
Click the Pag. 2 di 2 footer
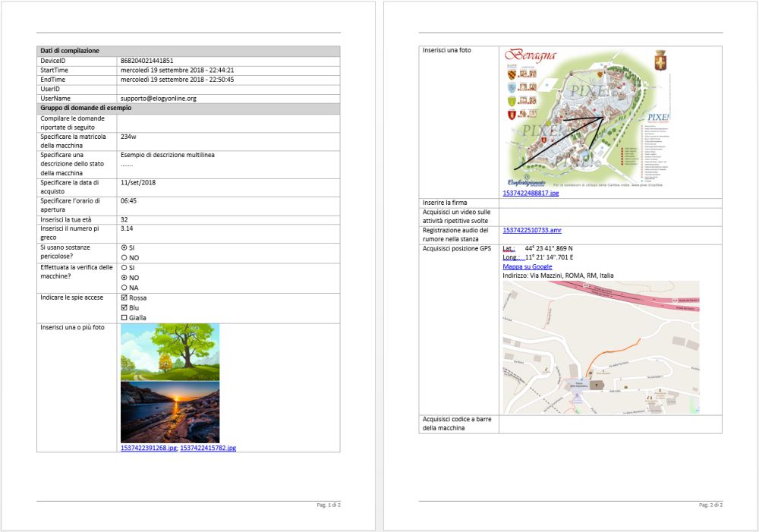[x=710, y=505]
